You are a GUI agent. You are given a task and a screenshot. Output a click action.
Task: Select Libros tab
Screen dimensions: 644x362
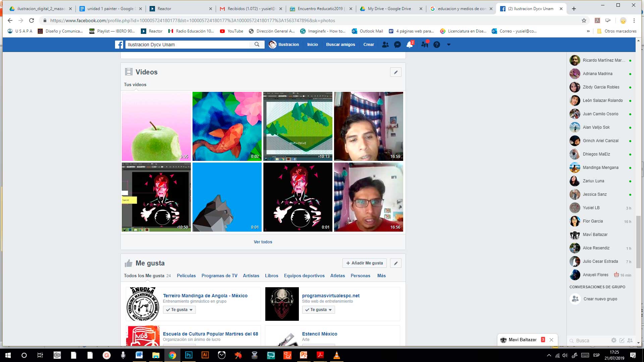[271, 276]
